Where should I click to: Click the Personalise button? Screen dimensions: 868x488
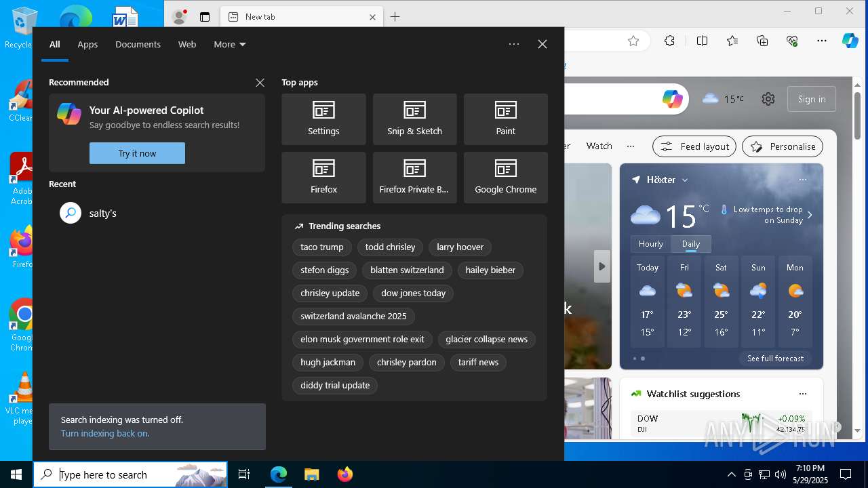tap(783, 146)
